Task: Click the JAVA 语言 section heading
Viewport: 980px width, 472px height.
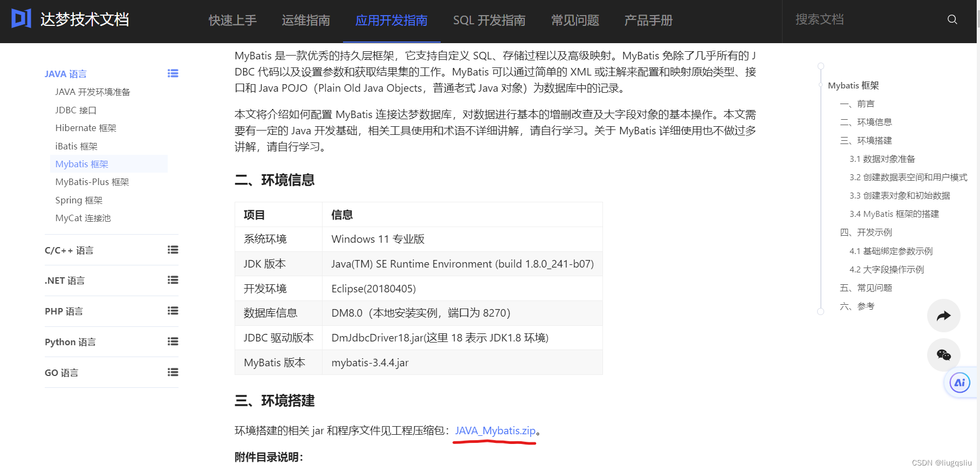Action: pos(66,74)
